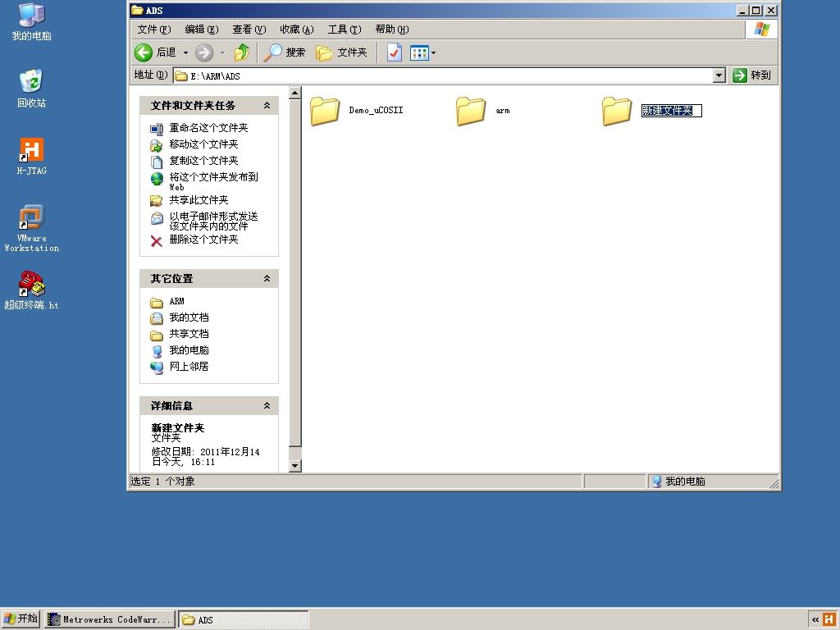Open Forward button history dropdown arrow
Screen dimensions: 840x630
coord(223,52)
